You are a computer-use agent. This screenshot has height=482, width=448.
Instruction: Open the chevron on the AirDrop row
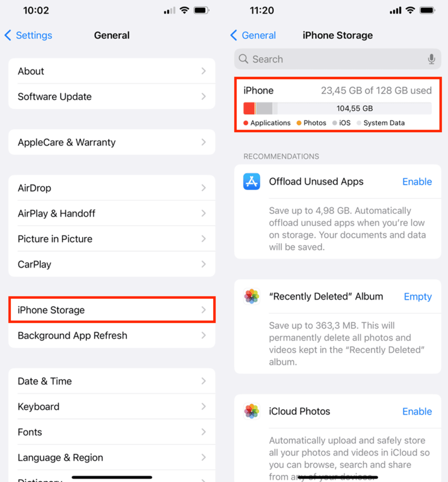click(x=204, y=188)
